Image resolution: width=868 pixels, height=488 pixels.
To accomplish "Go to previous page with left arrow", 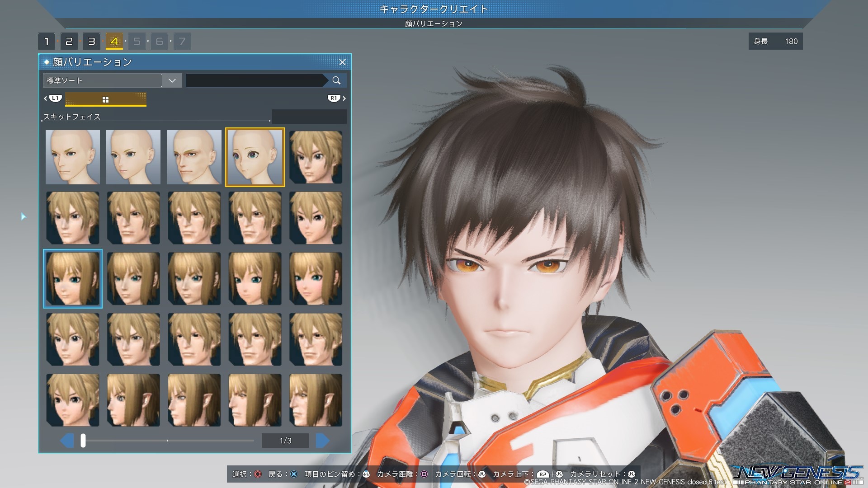I will coord(67,441).
